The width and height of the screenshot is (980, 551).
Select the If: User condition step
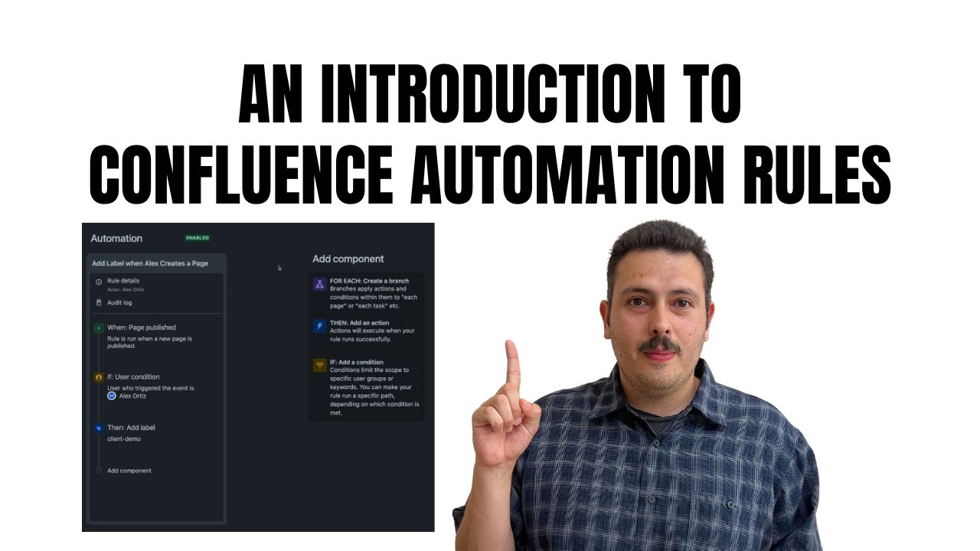(x=133, y=377)
